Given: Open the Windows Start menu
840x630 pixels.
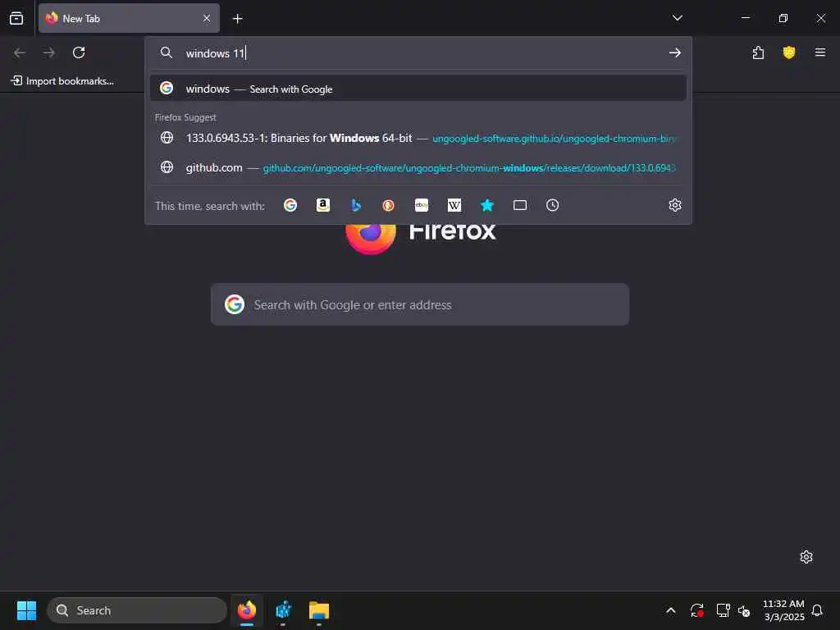Looking at the screenshot, I should click(26, 610).
